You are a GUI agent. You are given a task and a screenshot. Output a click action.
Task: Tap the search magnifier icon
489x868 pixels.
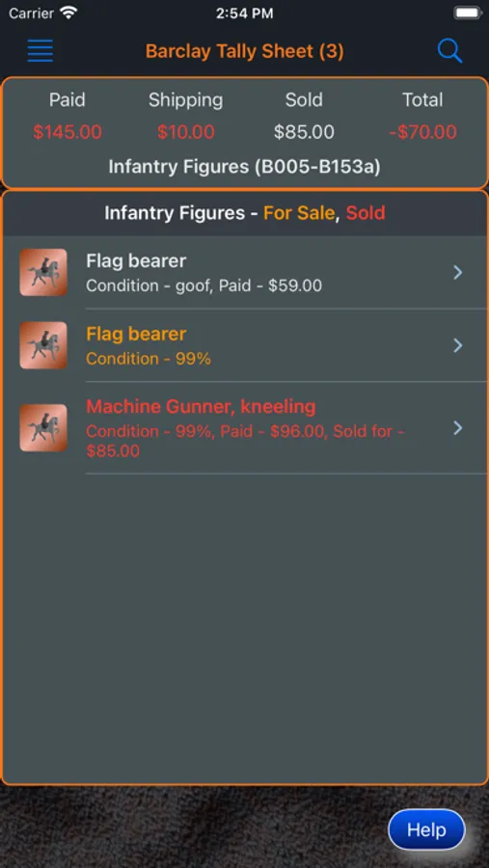coord(449,51)
